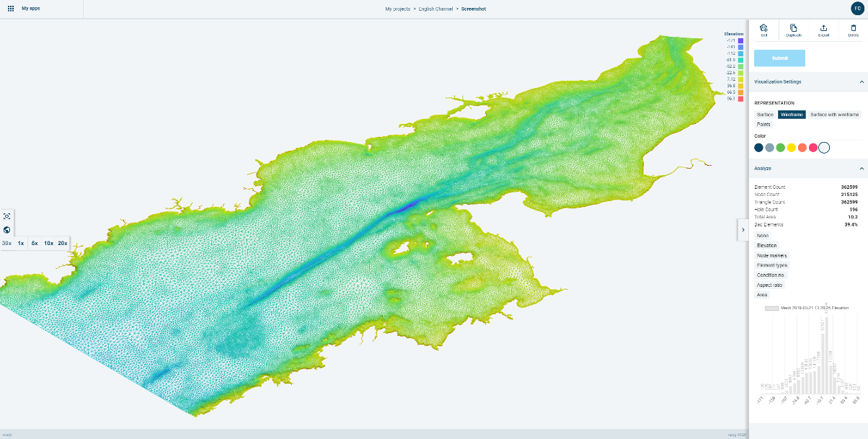Open the FC user avatar menu
This screenshot has width=868, height=439.
[856, 9]
